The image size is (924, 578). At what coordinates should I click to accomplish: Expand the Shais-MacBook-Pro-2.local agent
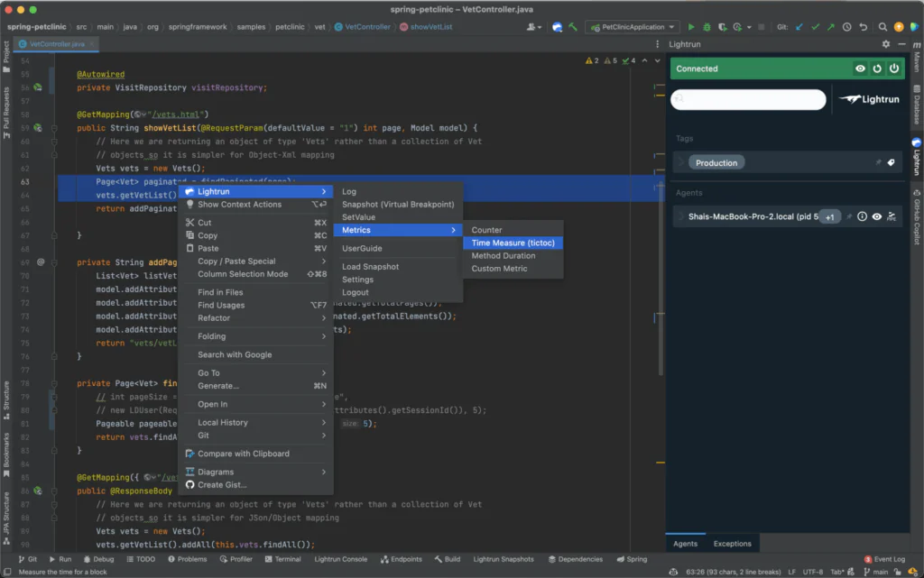[680, 216]
